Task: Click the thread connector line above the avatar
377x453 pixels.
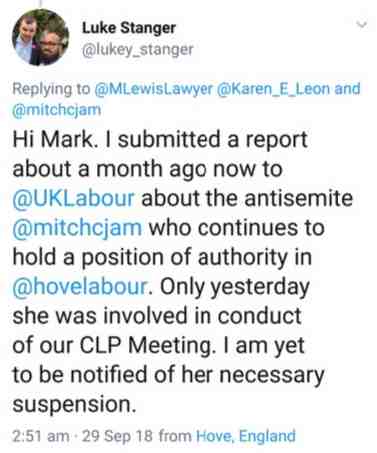Action: click(41, 3)
